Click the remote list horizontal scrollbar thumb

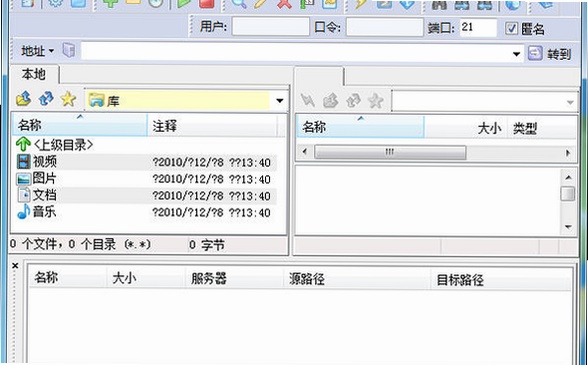pos(390,152)
